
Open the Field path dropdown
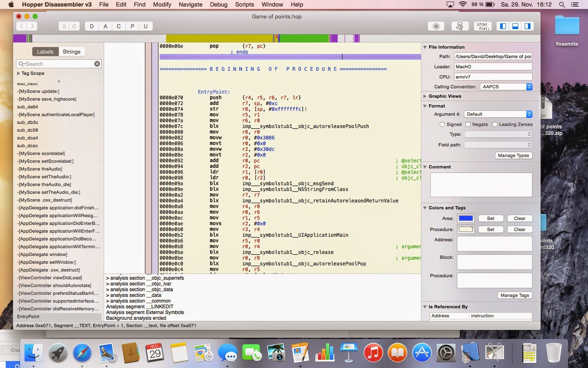498,145
